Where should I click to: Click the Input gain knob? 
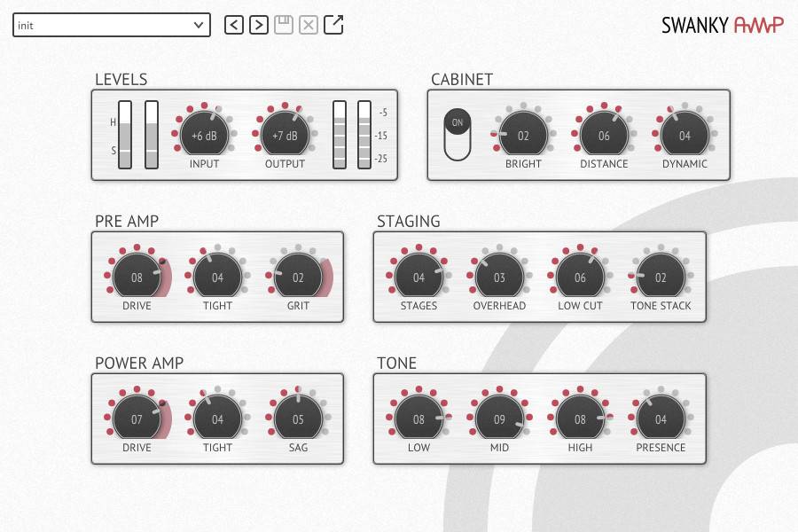point(204,136)
